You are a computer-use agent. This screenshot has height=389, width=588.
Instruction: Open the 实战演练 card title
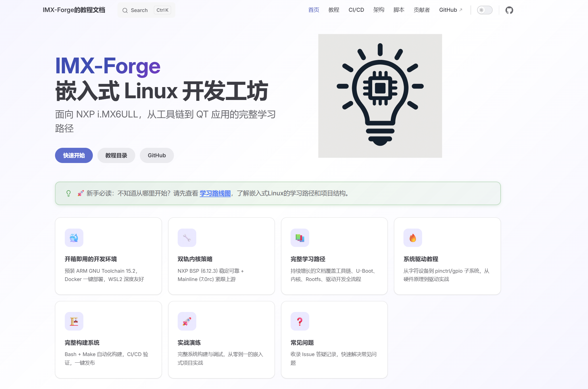click(189, 343)
